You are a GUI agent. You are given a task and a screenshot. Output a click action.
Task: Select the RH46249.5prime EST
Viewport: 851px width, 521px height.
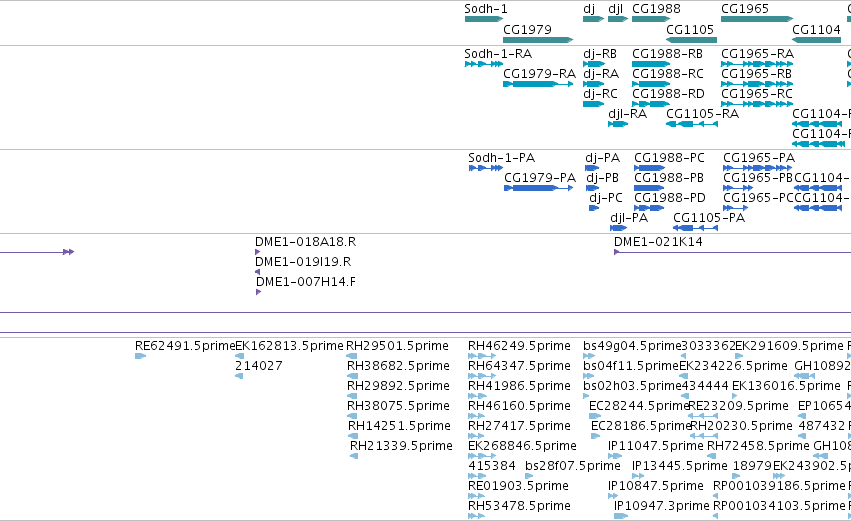tap(482, 357)
